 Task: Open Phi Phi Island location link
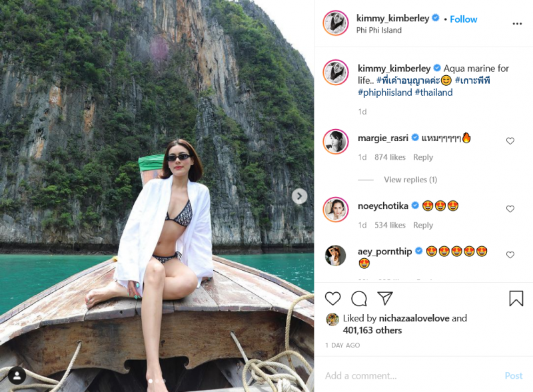tap(378, 30)
